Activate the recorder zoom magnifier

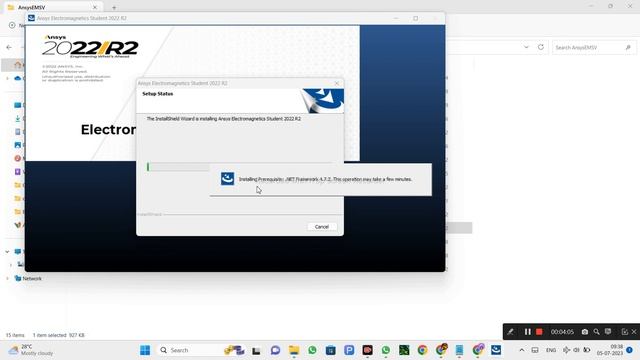(x=596, y=332)
